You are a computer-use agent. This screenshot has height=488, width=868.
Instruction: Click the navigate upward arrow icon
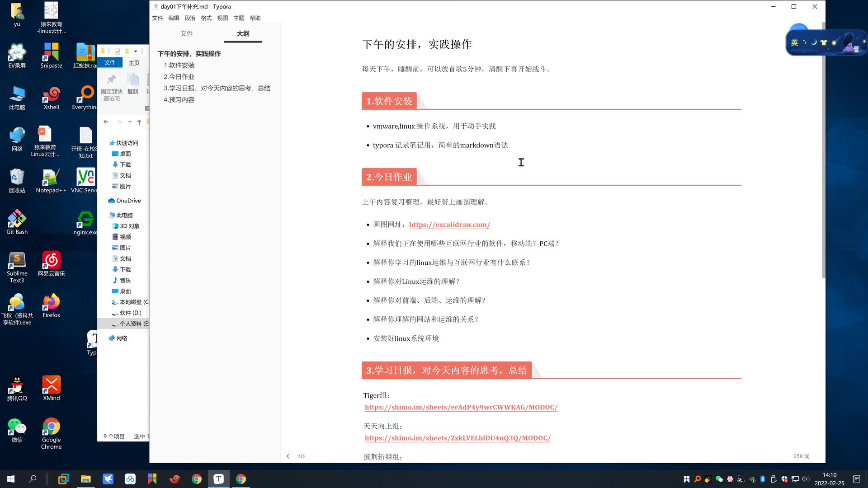tap(140, 122)
